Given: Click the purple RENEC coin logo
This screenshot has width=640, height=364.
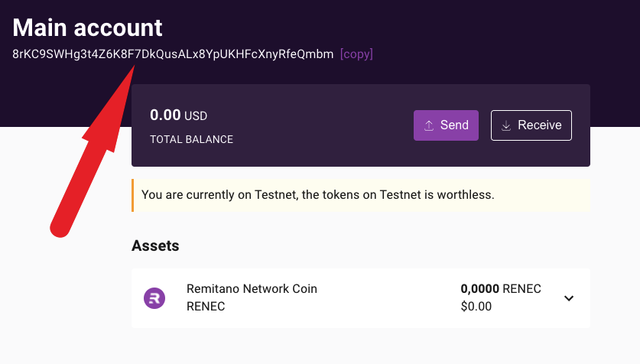Looking at the screenshot, I should coord(155,298).
